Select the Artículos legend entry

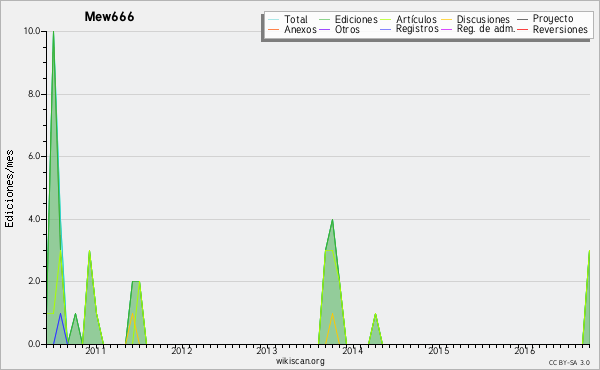(x=408, y=19)
